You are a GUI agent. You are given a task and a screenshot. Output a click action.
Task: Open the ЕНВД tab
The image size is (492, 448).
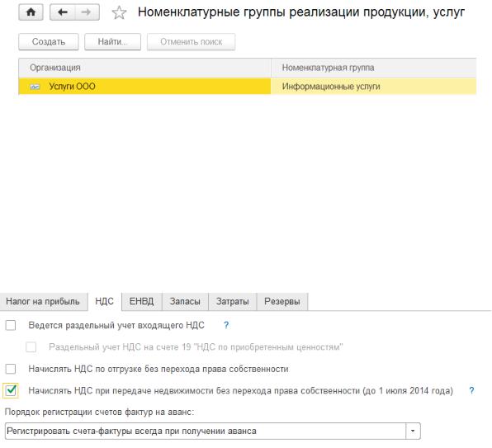coord(141,302)
